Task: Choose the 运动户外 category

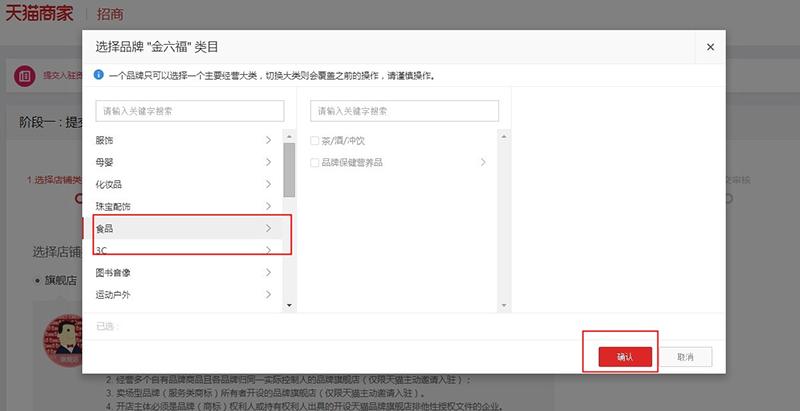Action: tap(113, 294)
